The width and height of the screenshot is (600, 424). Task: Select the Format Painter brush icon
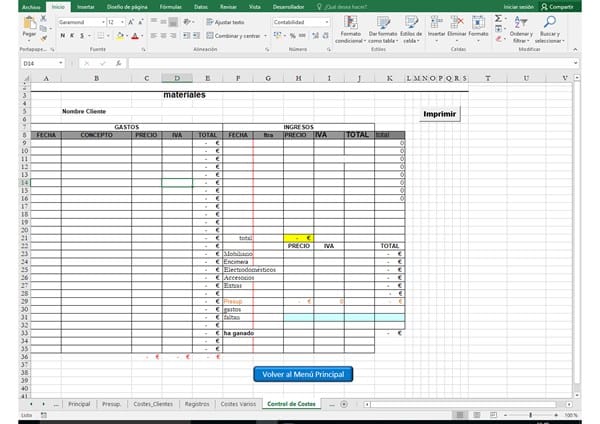coord(44,38)
